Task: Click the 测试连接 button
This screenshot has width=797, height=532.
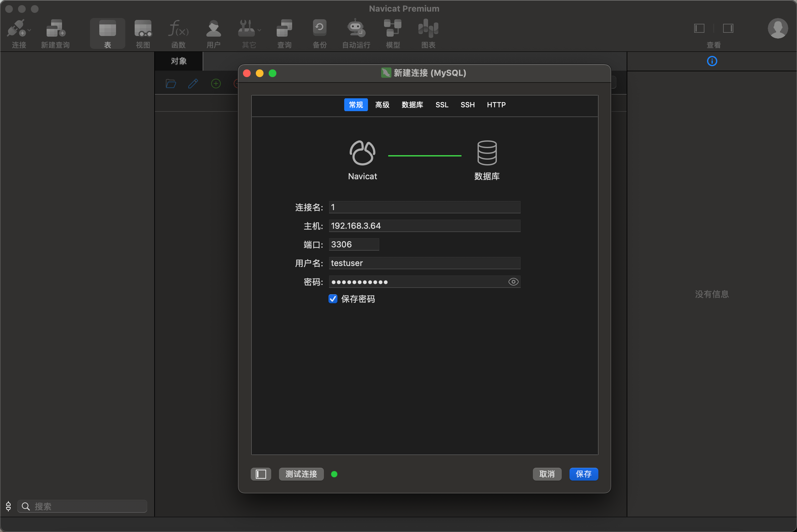Action: pos(301,474)
